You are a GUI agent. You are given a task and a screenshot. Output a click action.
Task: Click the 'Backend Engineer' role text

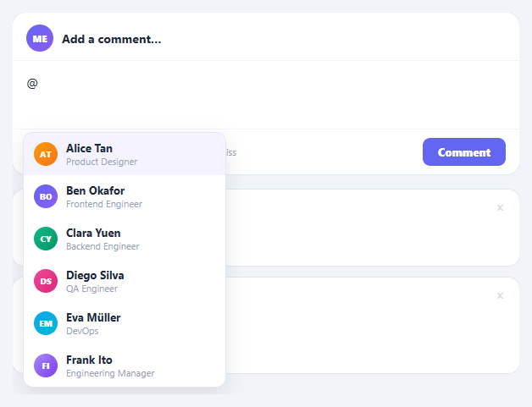[x=103, y=246]
